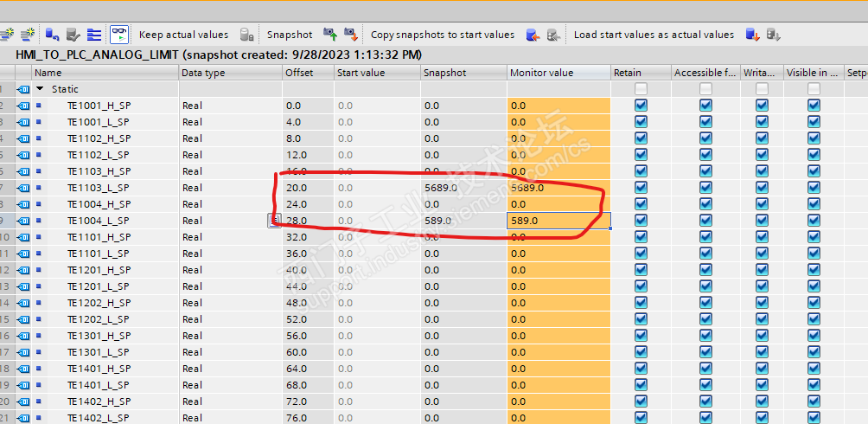Collapse the Static tree node
The image size is (868, 424).
tap(39, 88)
